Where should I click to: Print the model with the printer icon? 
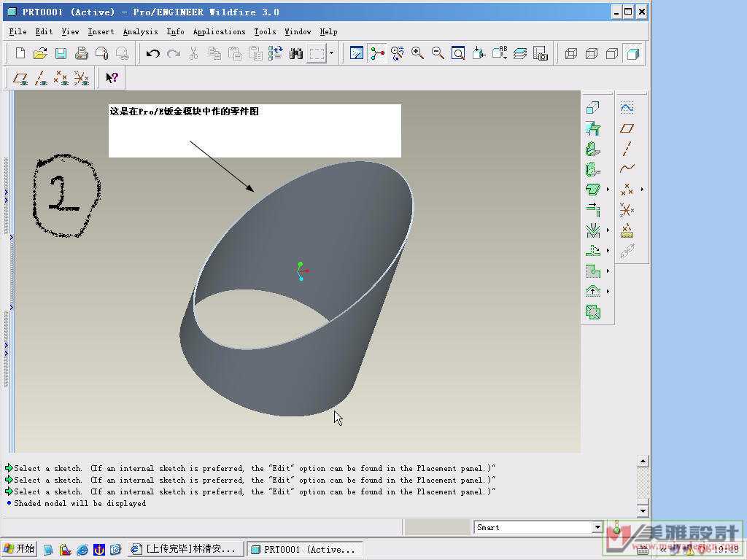82,53
